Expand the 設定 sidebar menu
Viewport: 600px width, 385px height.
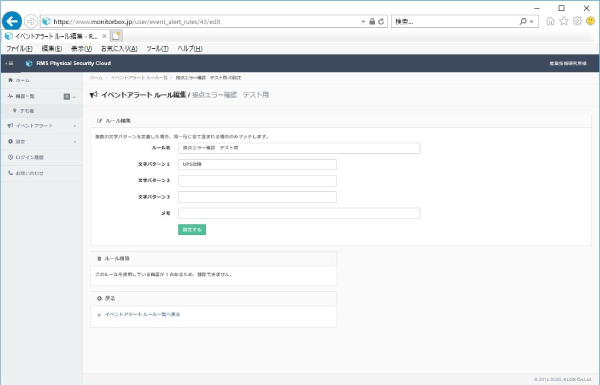(x=41, y=142)
